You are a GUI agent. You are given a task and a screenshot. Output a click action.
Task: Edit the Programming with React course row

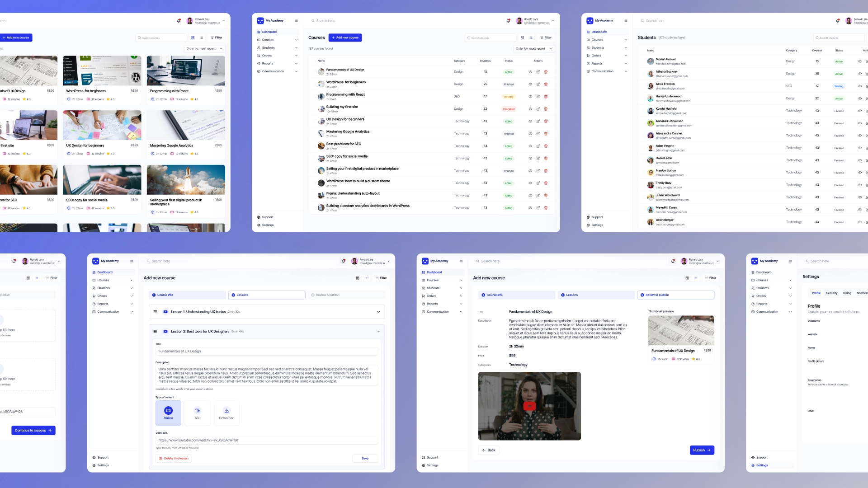[x=538, y=97]
